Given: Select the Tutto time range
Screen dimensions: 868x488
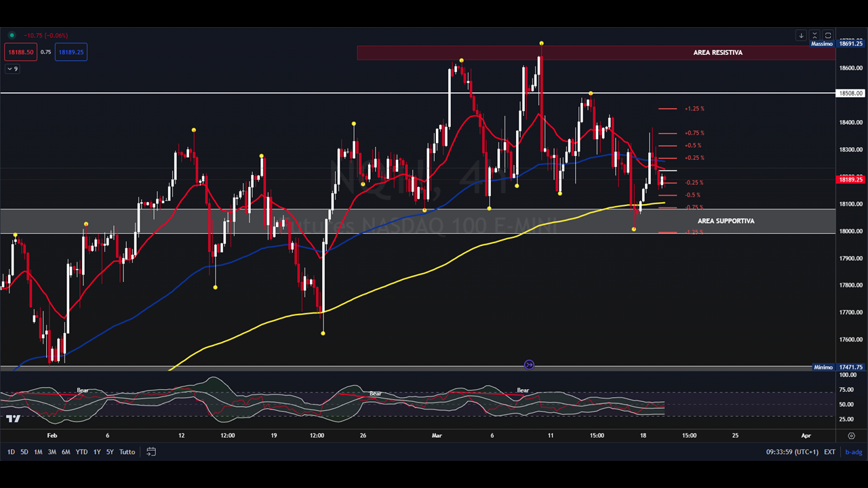Looking at the screenshot, I should (127, 452).
